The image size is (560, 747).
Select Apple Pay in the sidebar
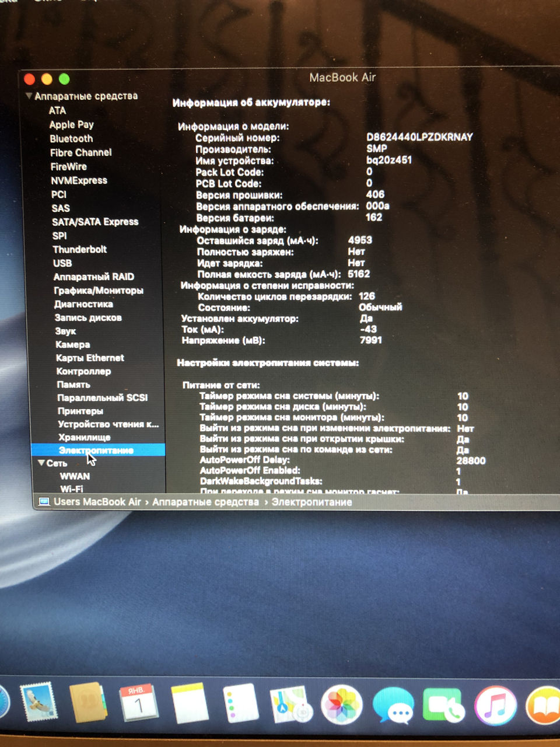tap(71, 124)
